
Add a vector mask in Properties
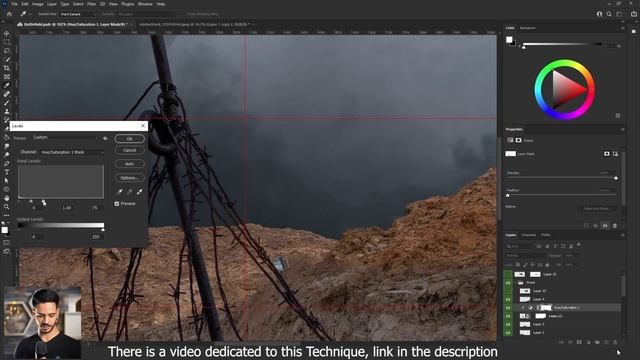[615, 154]
